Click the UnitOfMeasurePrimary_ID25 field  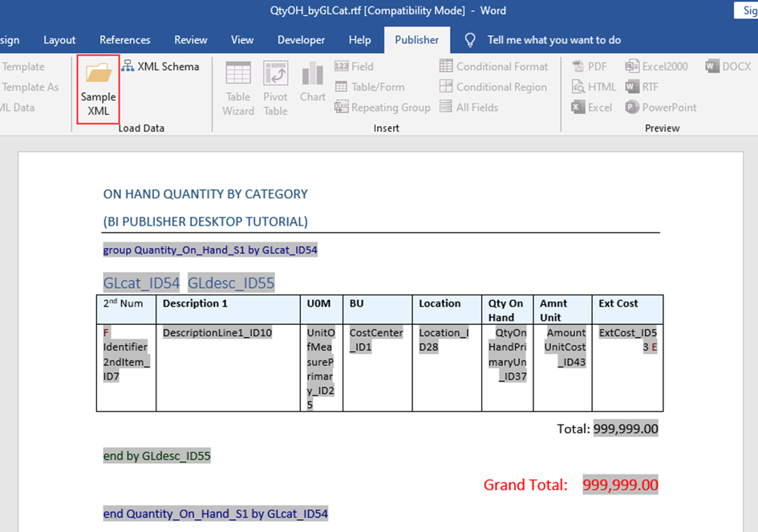pos(321,369)
